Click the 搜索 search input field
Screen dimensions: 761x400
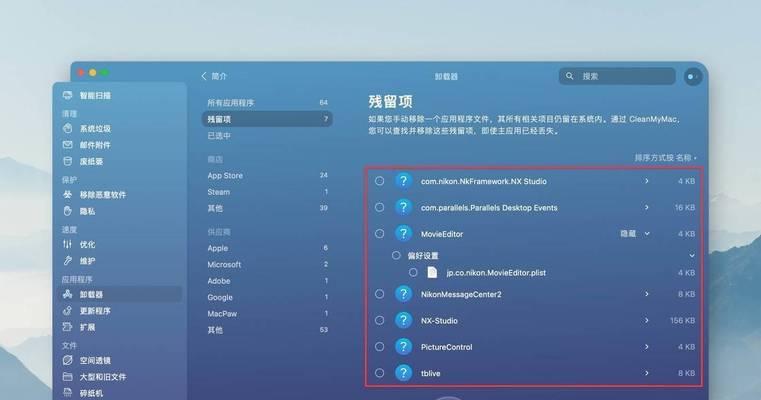[x=617, y=76]
